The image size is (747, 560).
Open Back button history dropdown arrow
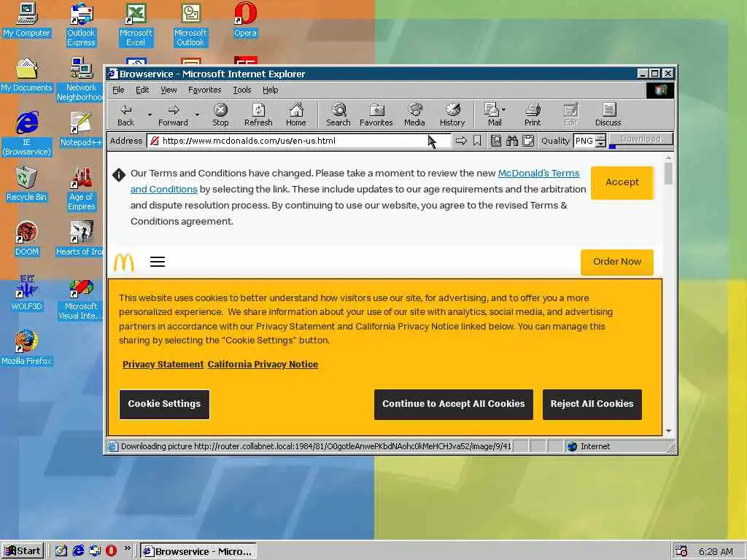pos(149,114)
